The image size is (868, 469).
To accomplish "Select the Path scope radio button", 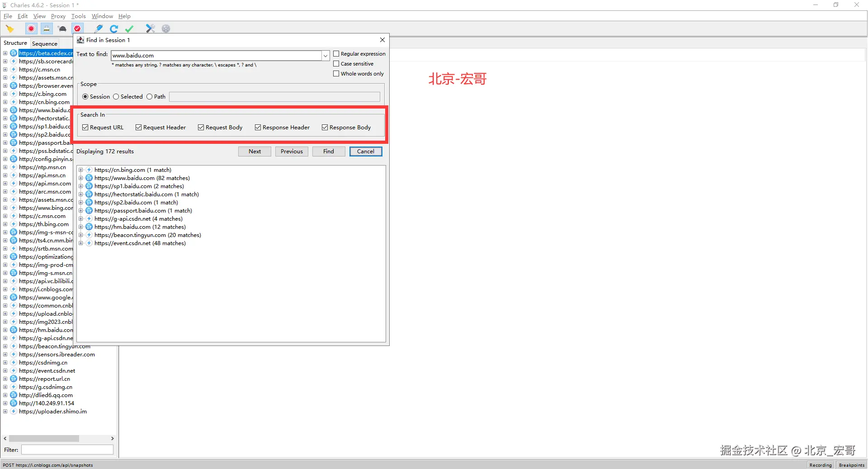I will point(149,97).
